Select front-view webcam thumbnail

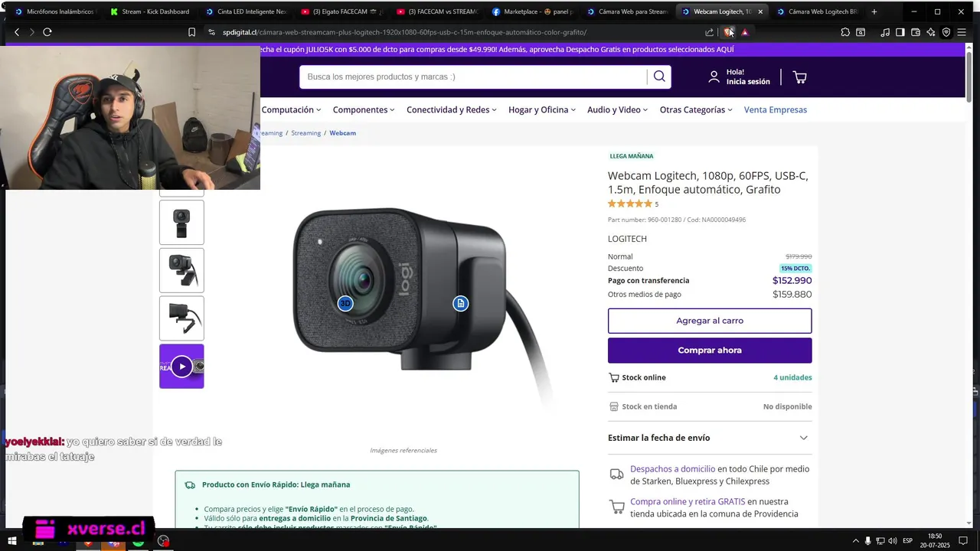coord(181,223)
